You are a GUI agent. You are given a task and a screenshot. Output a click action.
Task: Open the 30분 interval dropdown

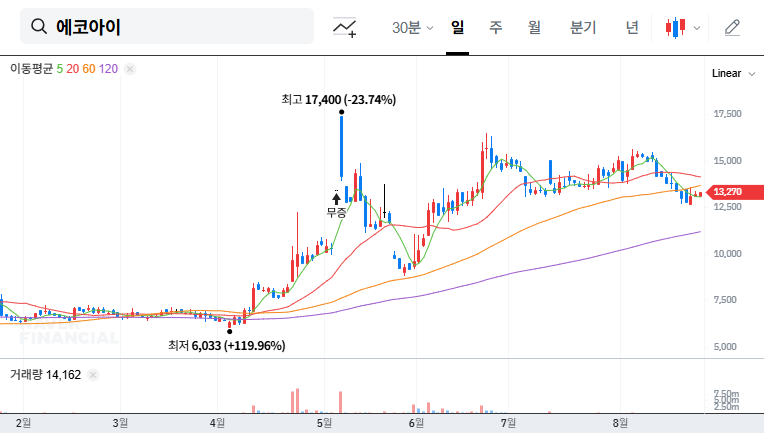click(x=412, y=27)
